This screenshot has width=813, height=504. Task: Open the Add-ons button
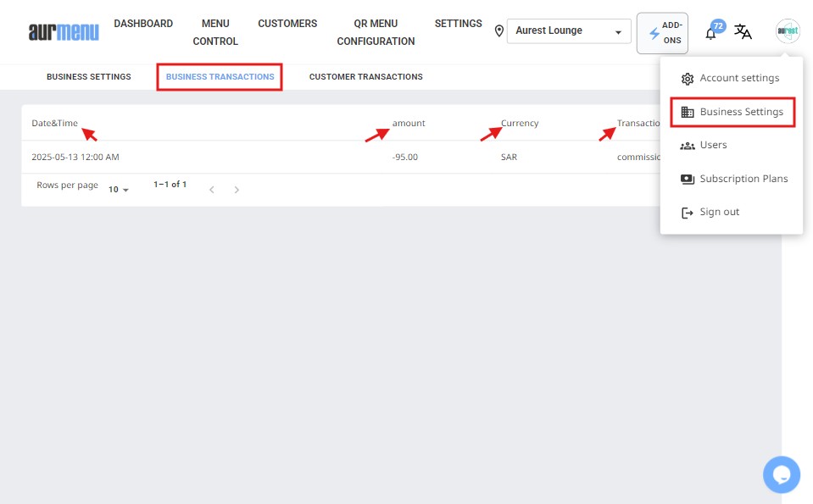[x=662, y=33]
